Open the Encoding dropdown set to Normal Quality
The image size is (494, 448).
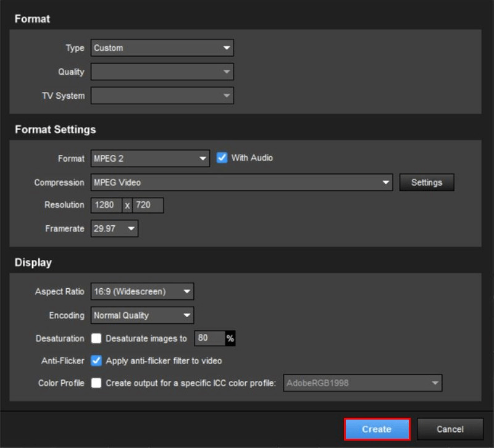[142, 315]
